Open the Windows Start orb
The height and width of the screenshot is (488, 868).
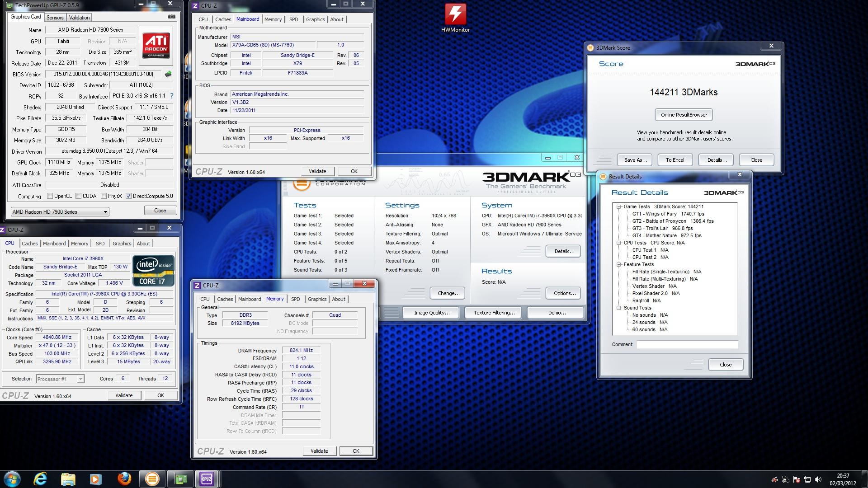(12, 479)
